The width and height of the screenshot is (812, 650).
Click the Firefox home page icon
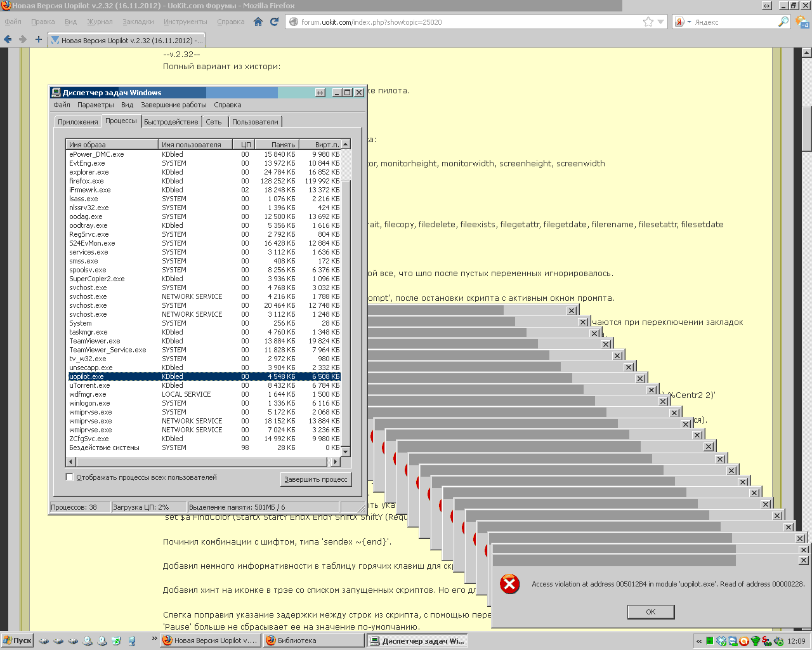(258, 22)
